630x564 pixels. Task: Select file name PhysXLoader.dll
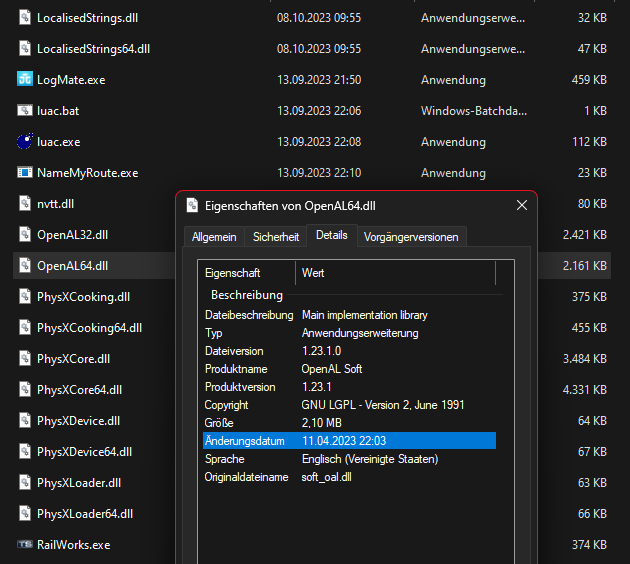[79, 483]
